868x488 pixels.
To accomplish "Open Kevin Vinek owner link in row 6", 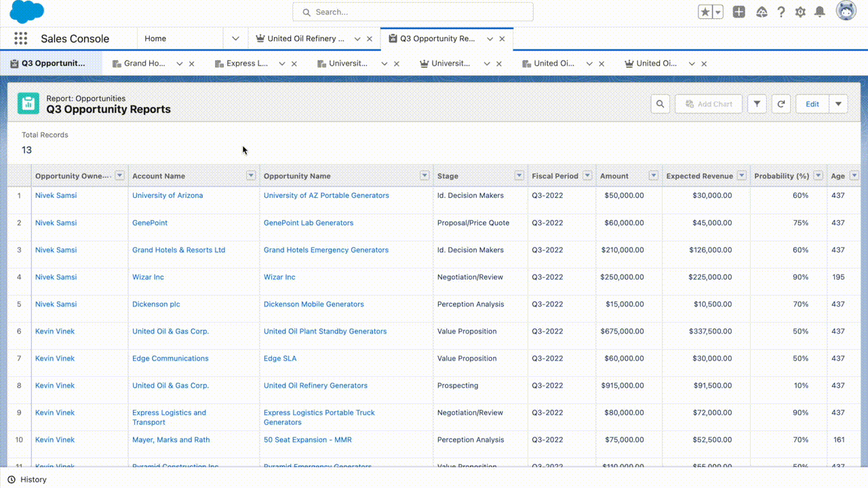I will [55, 331].
